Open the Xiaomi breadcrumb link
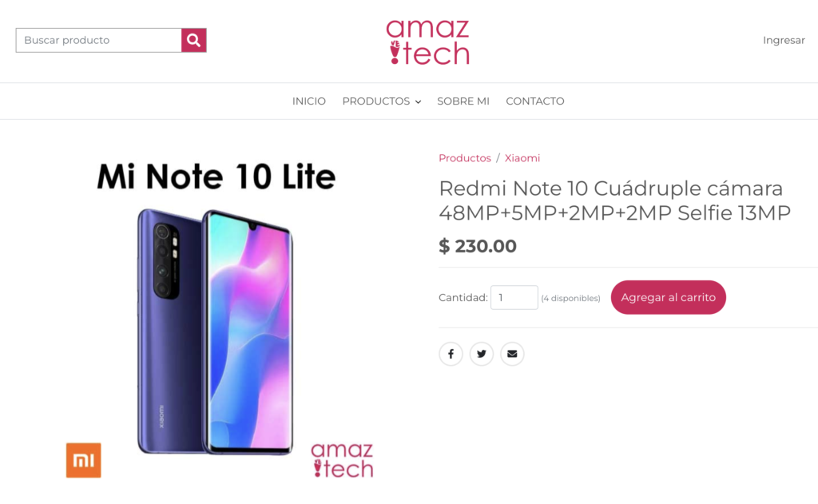The width and height of the screenshot is (818, 504). pos(522,158)
